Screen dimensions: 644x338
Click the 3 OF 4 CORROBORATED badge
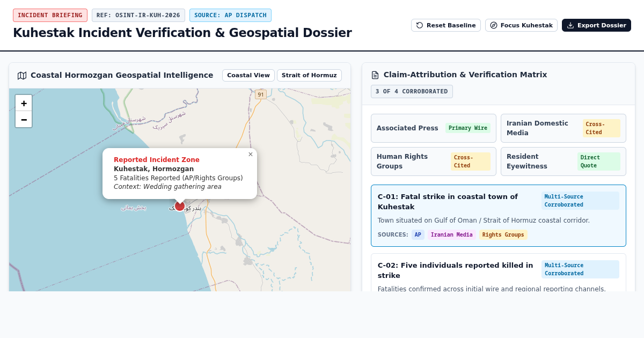point(412,91)
